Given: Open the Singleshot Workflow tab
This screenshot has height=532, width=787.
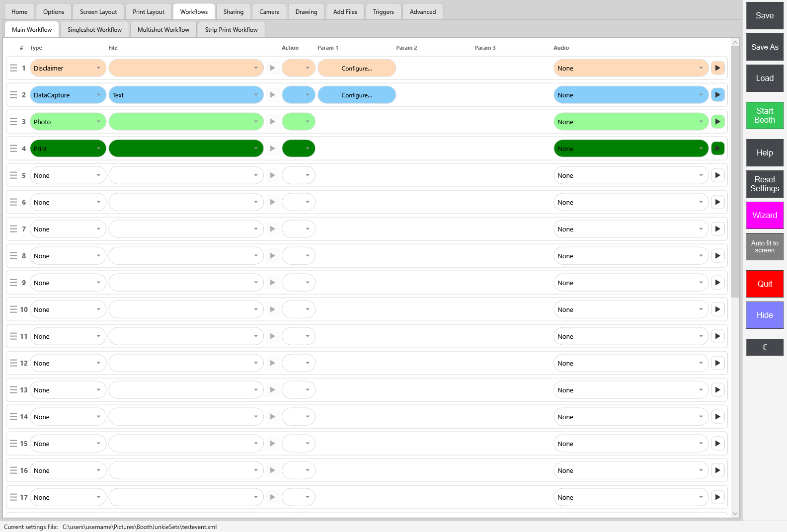Looking at the screenshot, I should point(94,30).
